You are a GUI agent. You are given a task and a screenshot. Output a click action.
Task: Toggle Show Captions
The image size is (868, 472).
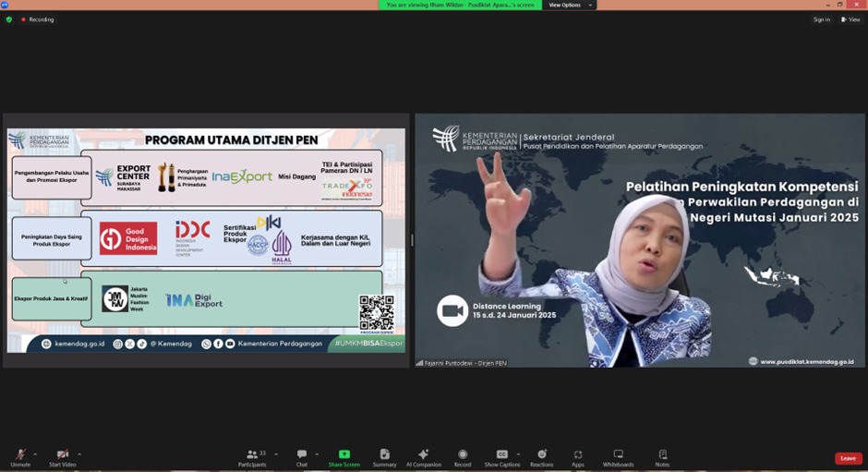[502, 458]
